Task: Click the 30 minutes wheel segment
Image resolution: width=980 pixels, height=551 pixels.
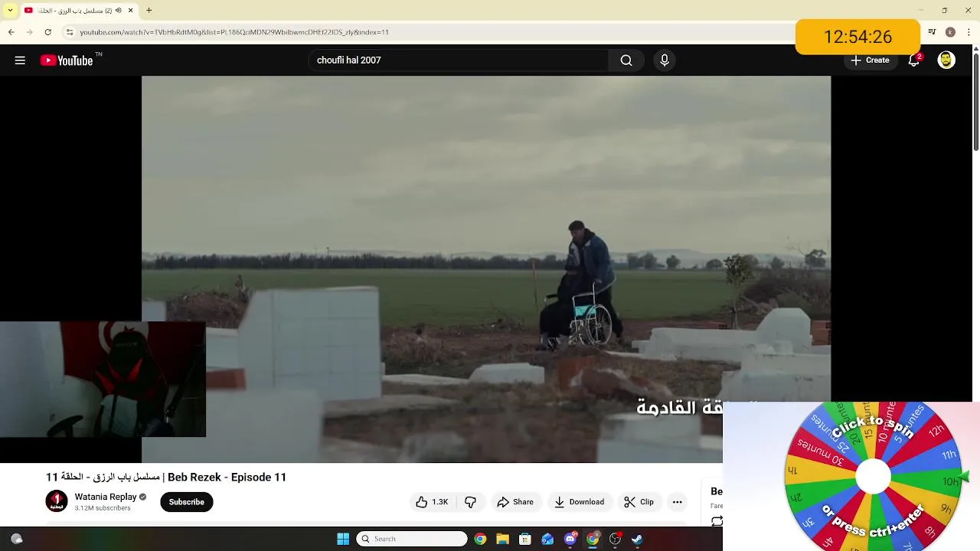Action: 822,452
